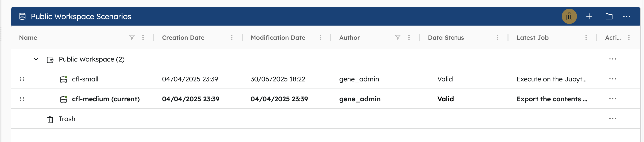Open the Name column filter
Viewport: 644px width, 142px height.
(x=132, y=37)
